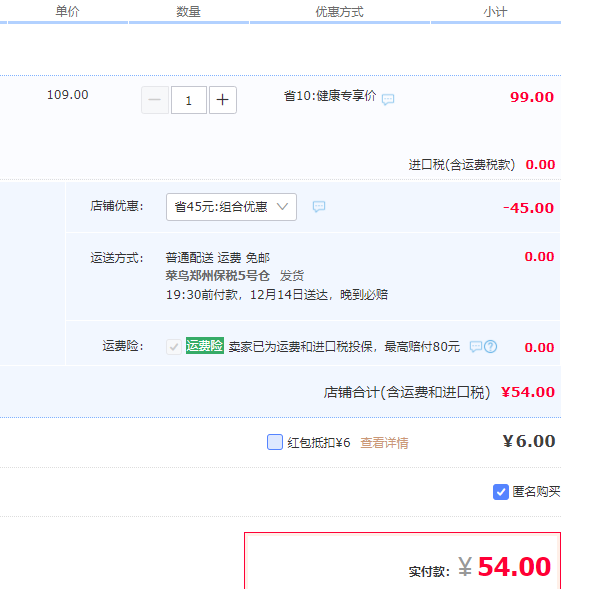Click the green 运费险 badge

point(204,346)
